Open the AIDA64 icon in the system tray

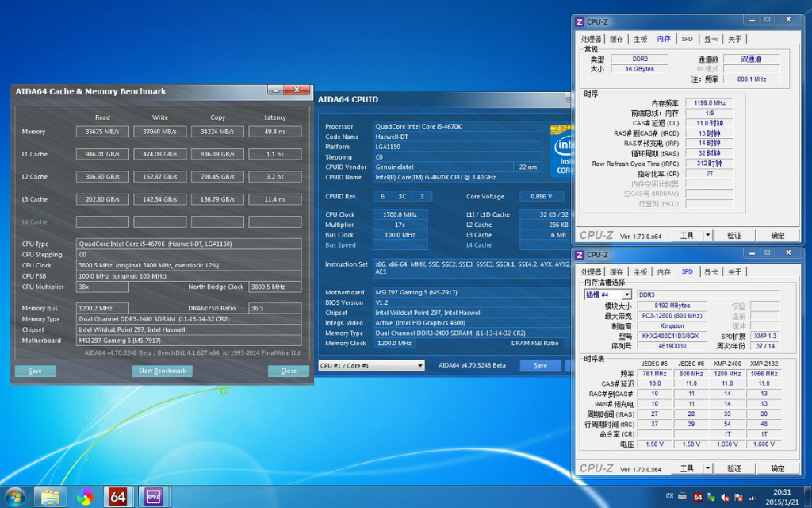click(698, 497)
